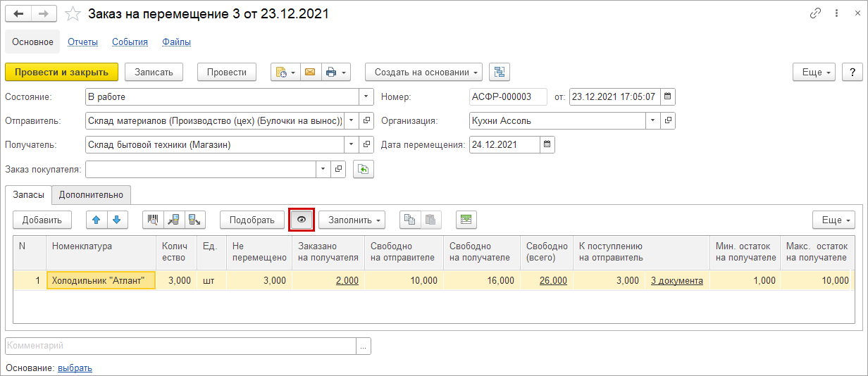Image resolution: width=868 pixels, height=376 pixels.
Task: Open the Получатель warehouse card
Action: [366, 144]
